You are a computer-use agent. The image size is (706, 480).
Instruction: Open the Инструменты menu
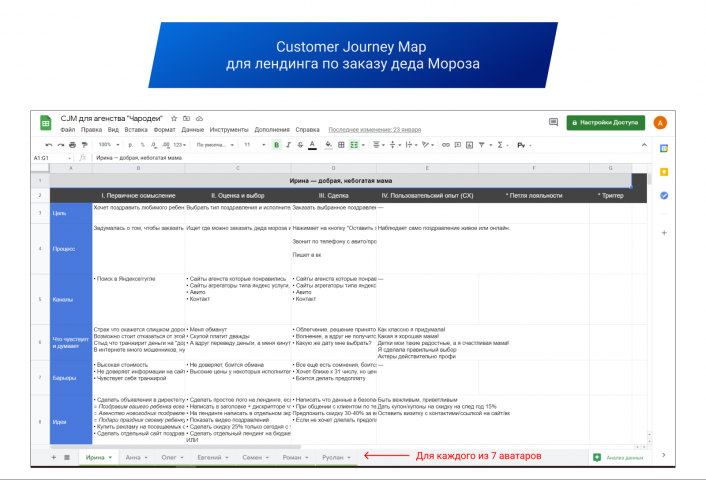click(229, 130)
